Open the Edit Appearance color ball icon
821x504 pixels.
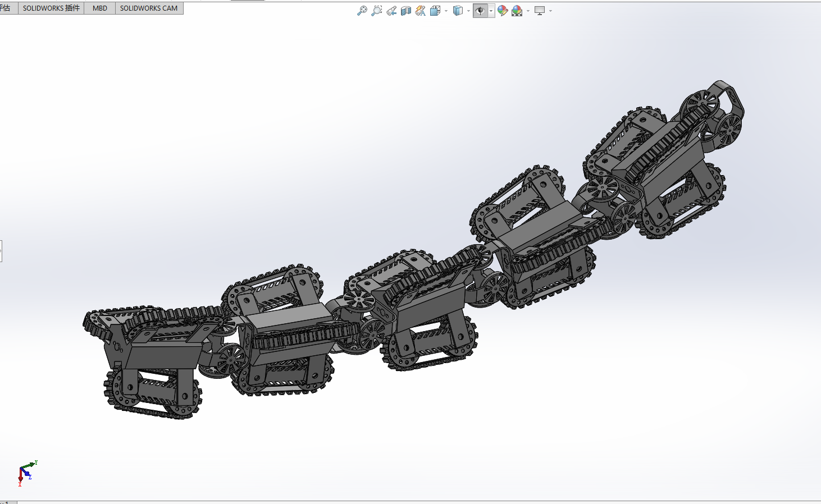coord(502,11)
